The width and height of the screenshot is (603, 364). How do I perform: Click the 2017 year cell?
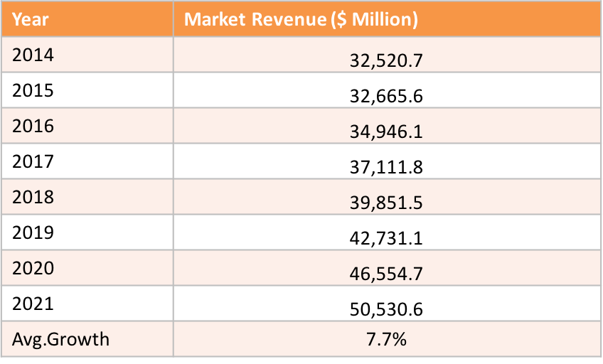[x=87, y=161]
